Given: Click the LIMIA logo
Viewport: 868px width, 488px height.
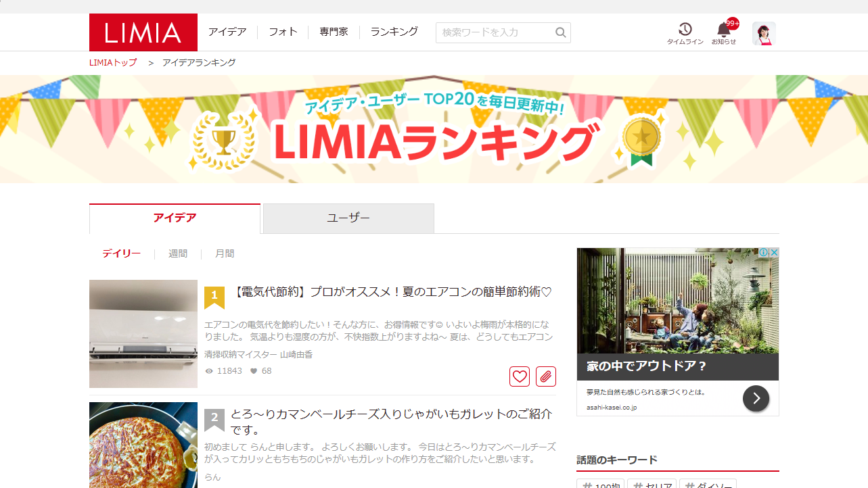Looking at the screenshot, I should [x=143, y=32].
